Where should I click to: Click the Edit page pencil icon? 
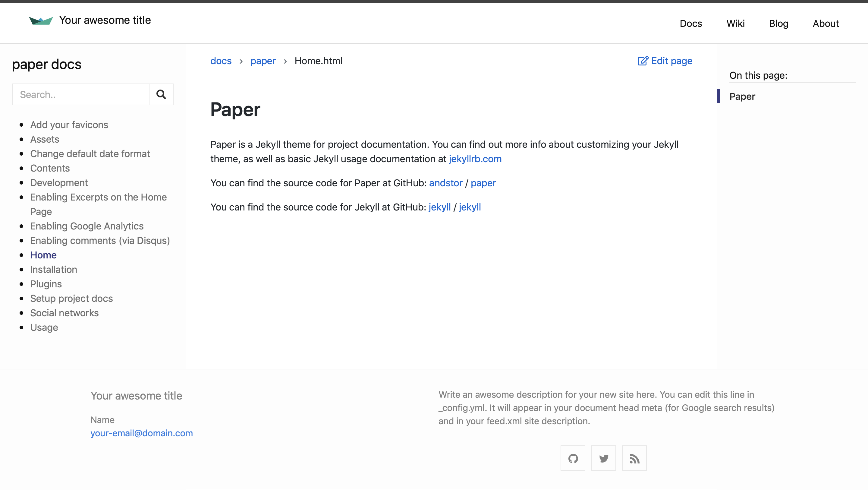click(643, 61)
